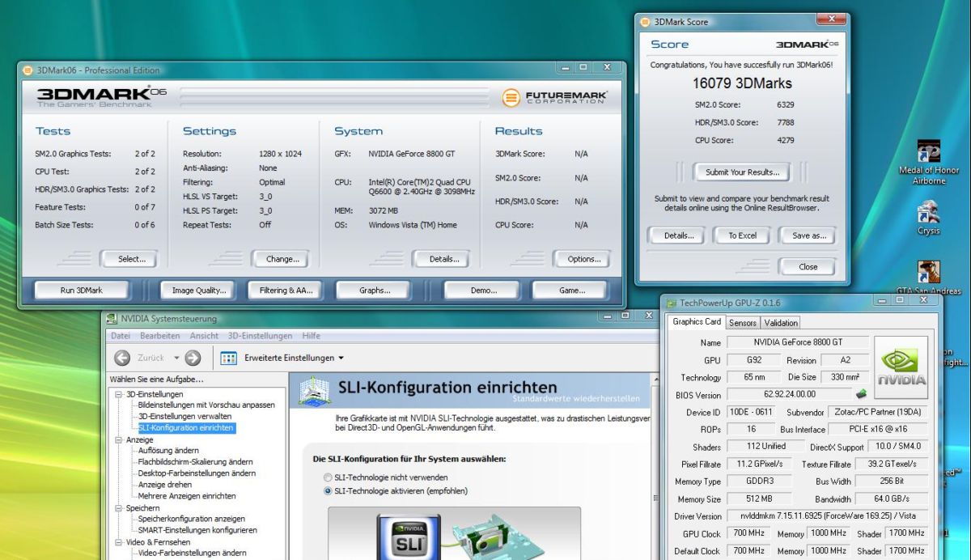This screenshot has height=560, width=971.
Task: Select 'SMART-Einstellungen konfigurieren' tree item
Action: tap(197, 531)
